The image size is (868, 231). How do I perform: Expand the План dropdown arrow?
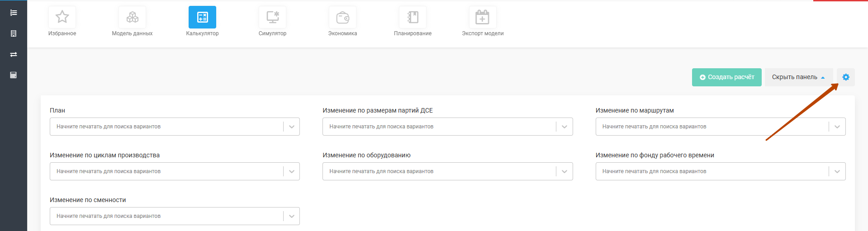[292, 127]
